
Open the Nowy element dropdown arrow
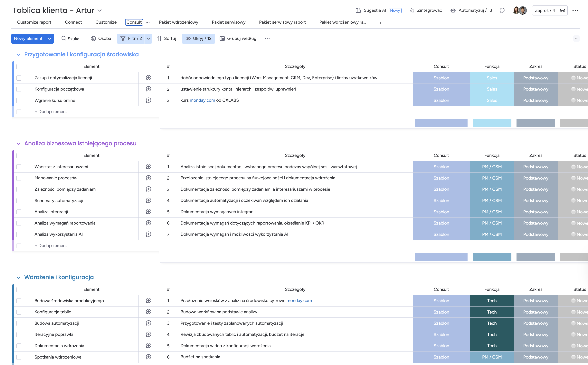coord(50,39)
